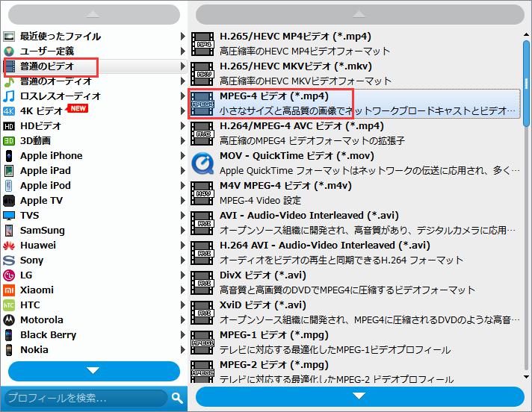Choose AVI - Audio-Video Interleaved (*.avi) format
The width and height of the screenshot is (532, 412).
(355, 223)
